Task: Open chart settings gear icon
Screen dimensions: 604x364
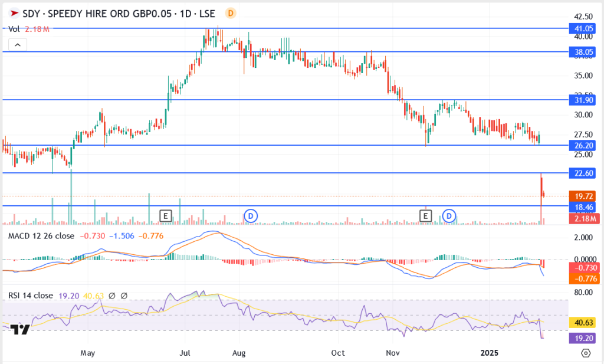Action: click(x=585, y=353)
